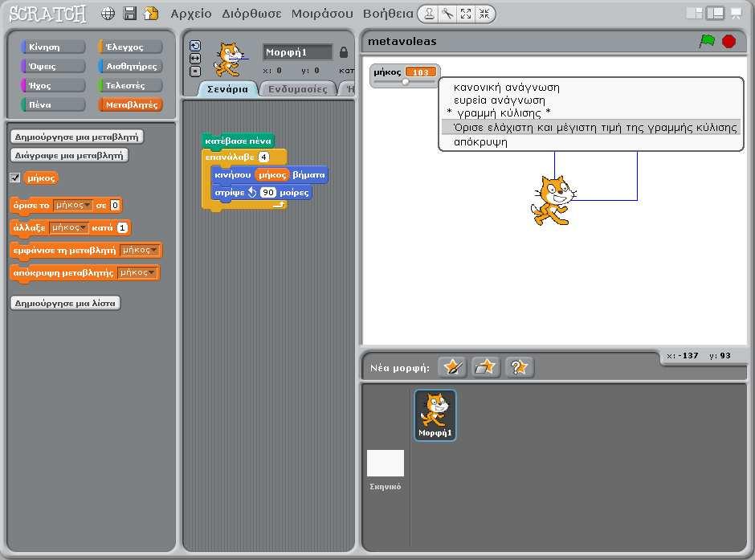The height and width of the screenshot is (560, 755).
Task: Show the Τελεστές block category
Action: tap(130, 86)
